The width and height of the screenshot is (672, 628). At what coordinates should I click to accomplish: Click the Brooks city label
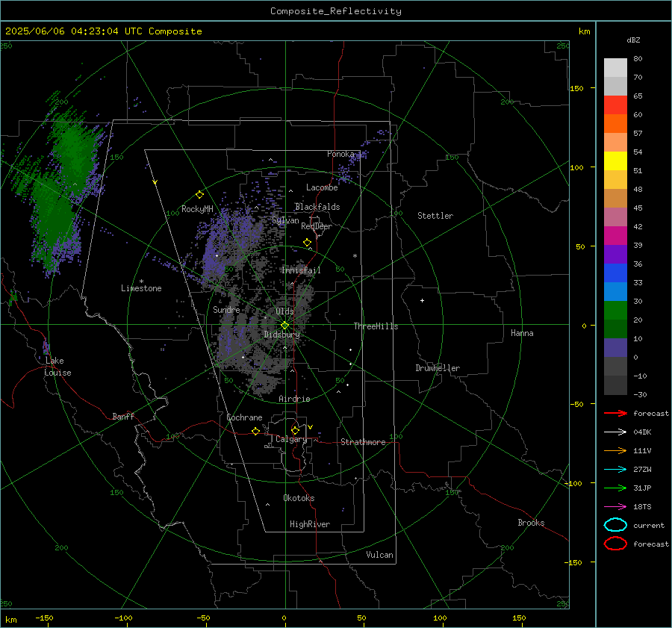pos(531,523)
